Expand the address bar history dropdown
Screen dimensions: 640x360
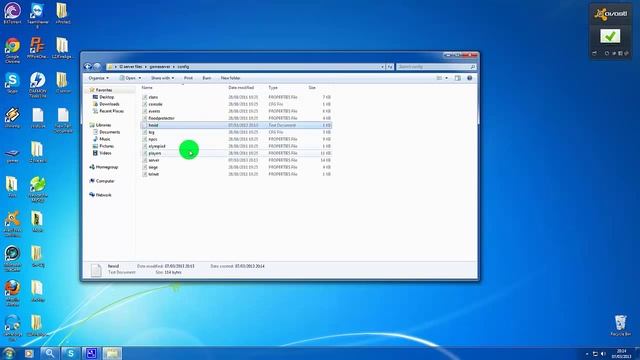pyautogui.click(x=382, y=67)
